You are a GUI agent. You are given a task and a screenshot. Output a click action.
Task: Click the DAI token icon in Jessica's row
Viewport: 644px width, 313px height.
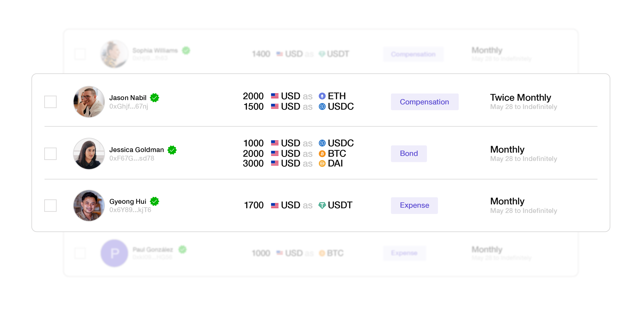point(322,163)
